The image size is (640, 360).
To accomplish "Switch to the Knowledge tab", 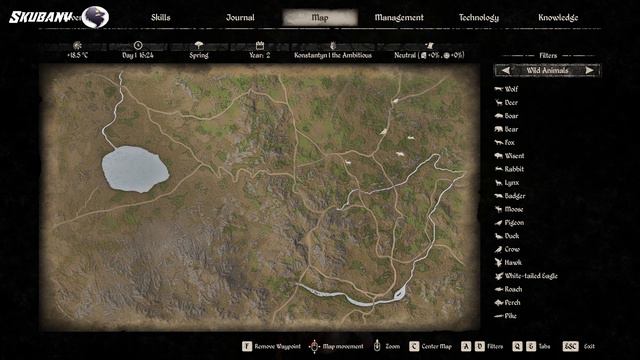I will pos(558,18).
